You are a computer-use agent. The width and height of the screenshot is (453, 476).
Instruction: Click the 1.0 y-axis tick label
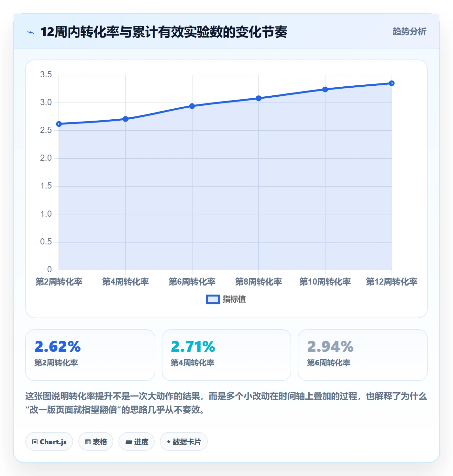[46, 214]
